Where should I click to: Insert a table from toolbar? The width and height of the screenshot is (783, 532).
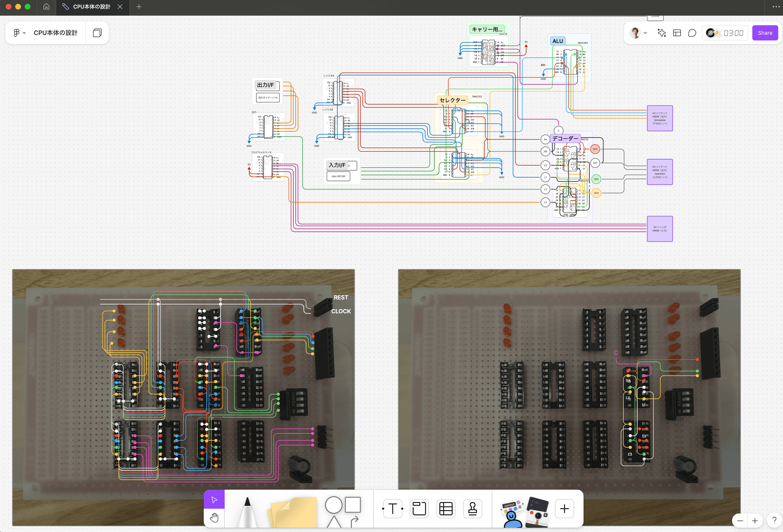pos(446,508)
